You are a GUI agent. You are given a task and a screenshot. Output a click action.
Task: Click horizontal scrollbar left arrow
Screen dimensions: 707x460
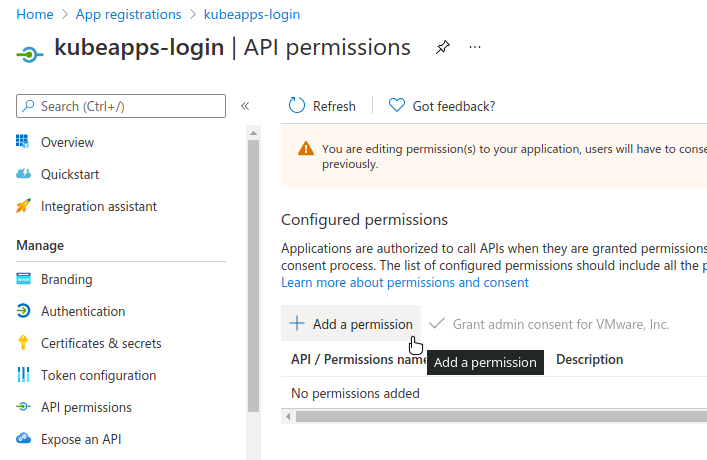(x=288, y=416)
